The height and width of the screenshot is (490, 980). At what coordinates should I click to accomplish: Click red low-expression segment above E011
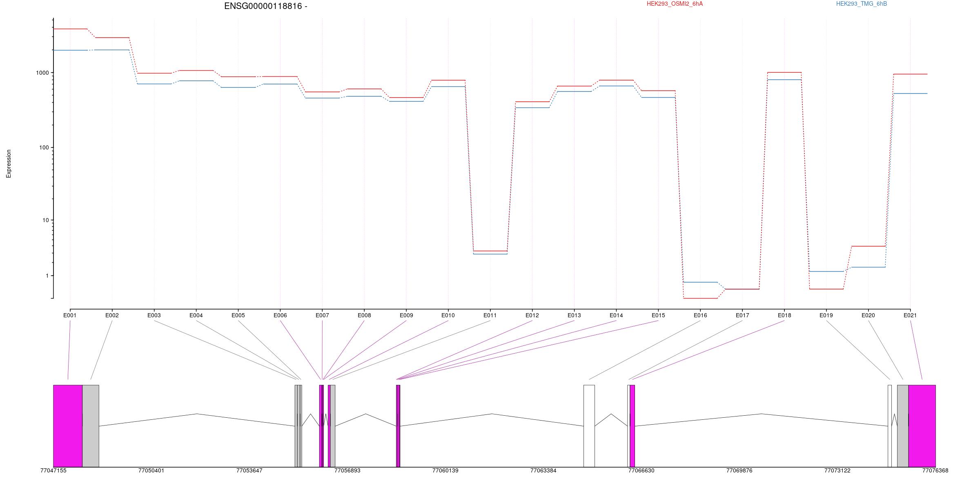[x=490, y=251]
